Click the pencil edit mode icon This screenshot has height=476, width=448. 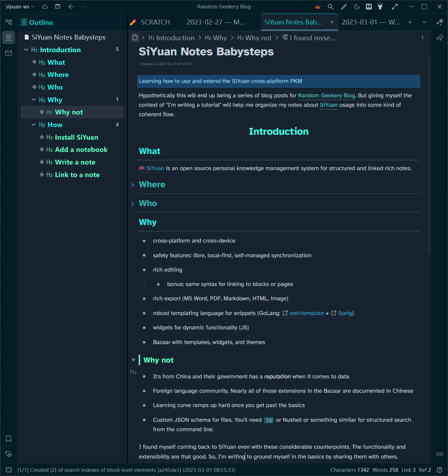coord(344,7)
